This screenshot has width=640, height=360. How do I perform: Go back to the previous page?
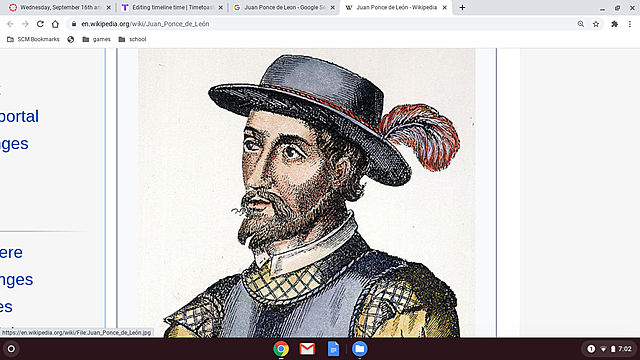click(x=10, y=24)
